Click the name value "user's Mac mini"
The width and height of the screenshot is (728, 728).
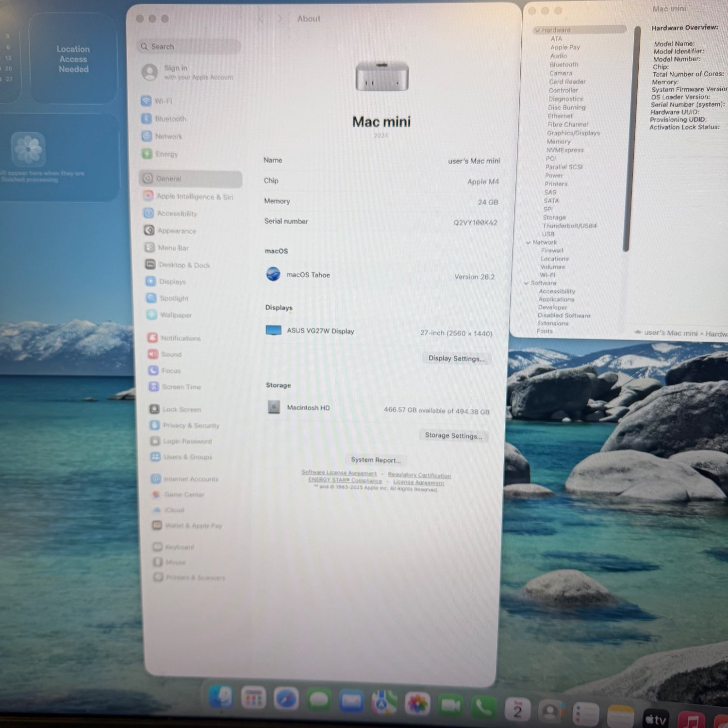(x=474, y=161)
